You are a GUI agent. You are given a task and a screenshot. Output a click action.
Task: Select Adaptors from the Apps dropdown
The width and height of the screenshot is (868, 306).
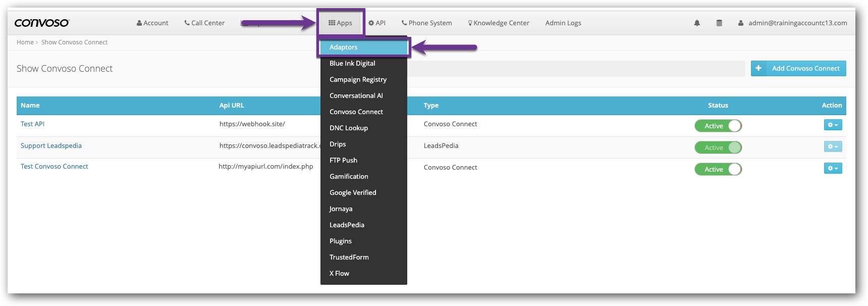[x=364, y=47]
